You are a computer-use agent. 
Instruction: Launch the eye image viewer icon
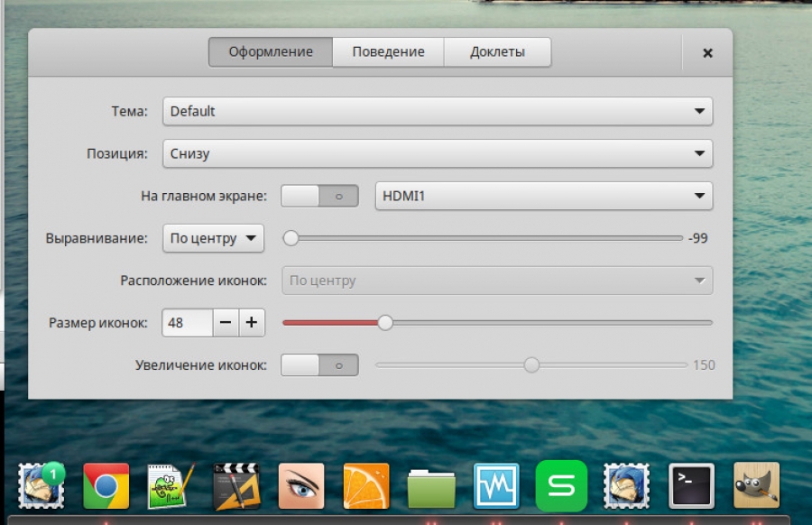click(301, 486)
